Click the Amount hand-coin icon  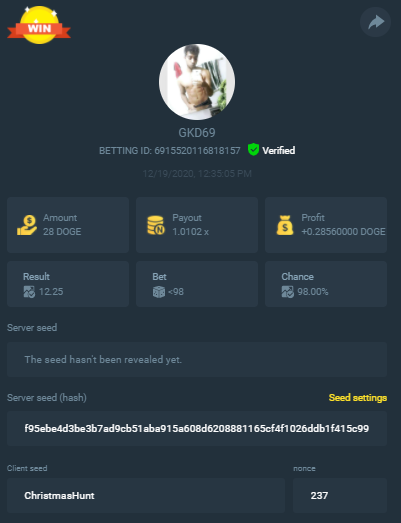click(x=27, y=225)
